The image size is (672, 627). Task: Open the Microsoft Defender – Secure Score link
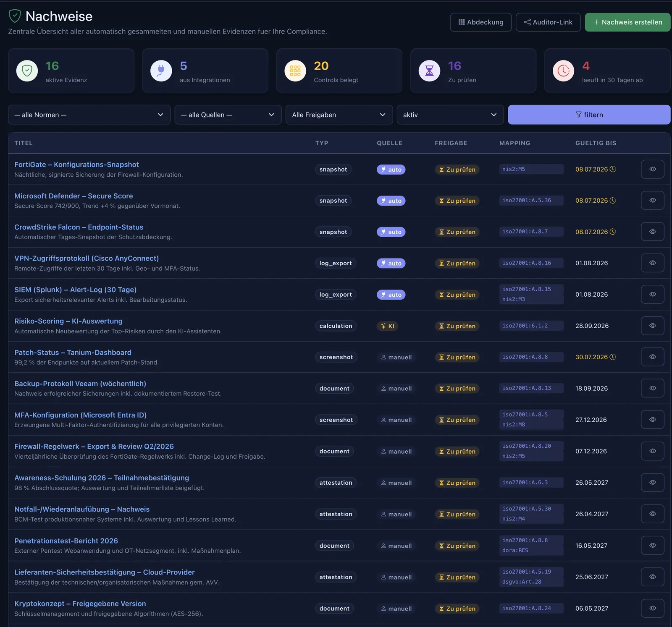click(73, 196)
